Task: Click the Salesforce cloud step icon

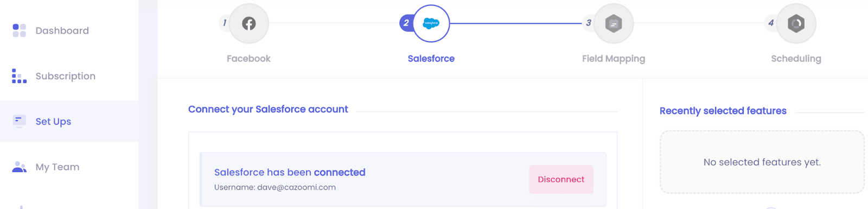Action: pos(431,23)
